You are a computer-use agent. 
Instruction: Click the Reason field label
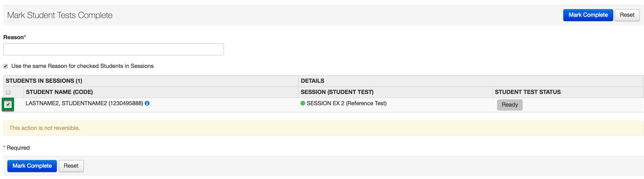[14, 37]
